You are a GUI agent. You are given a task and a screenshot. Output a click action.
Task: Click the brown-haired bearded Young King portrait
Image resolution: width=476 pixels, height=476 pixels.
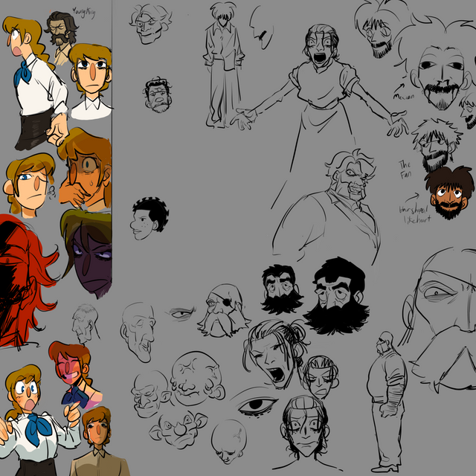pyautogui.click(x=62, y=38)
